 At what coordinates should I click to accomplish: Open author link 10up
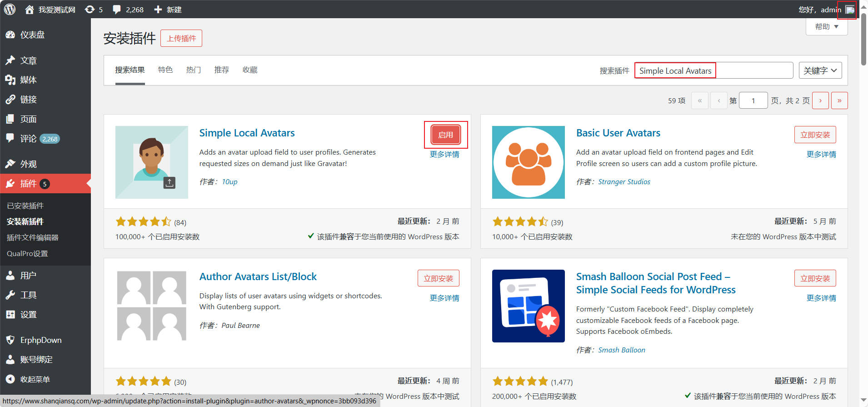pos(229,182)
